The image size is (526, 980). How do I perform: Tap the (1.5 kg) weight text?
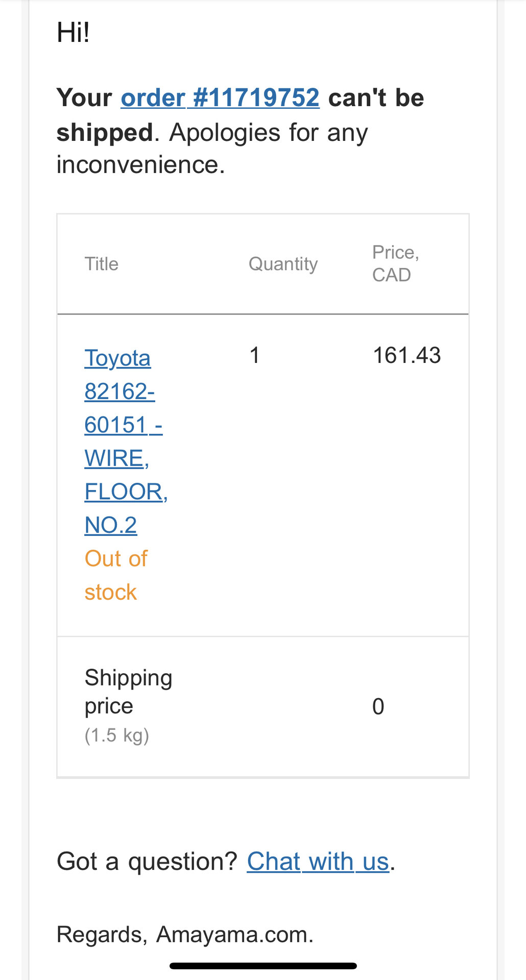[x=116, y=736]
